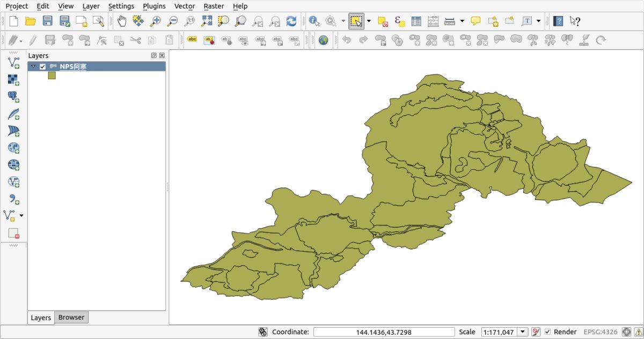Open the Attribute Table icon
Screen dimensions: 644x339
coord(416,21)
